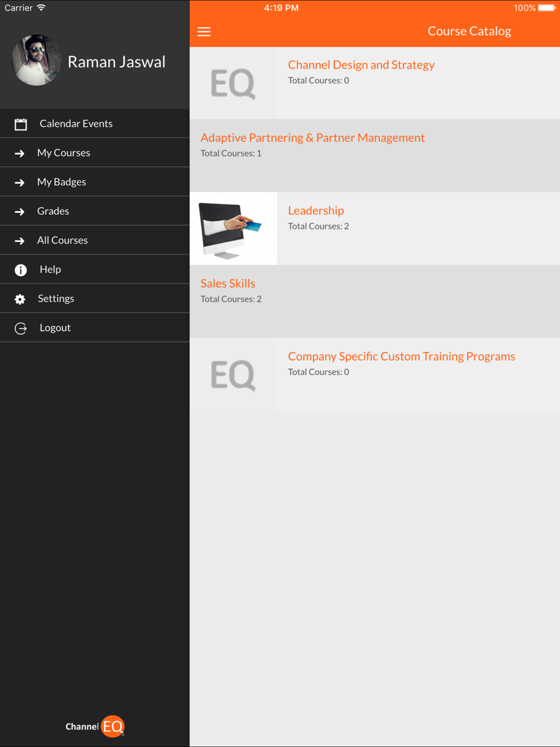Image resolution: width=560 pixels, height=747 pixels.
Task: Click the Leadership computer image thumbnail
Action: (x=233, y=228)
